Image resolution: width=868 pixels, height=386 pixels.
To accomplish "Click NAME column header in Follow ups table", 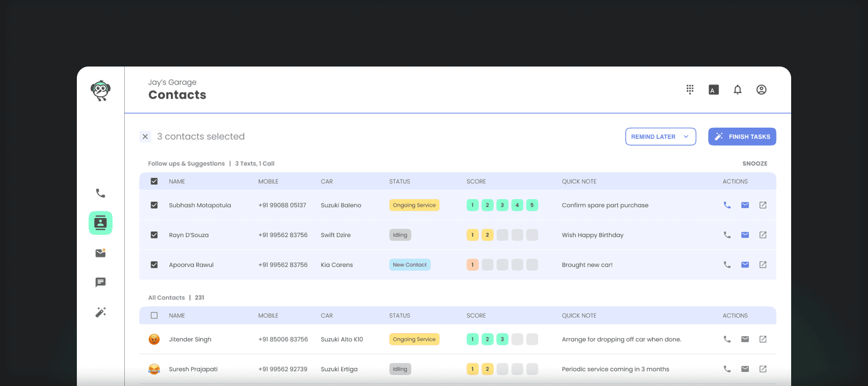I will click(177, 181).
